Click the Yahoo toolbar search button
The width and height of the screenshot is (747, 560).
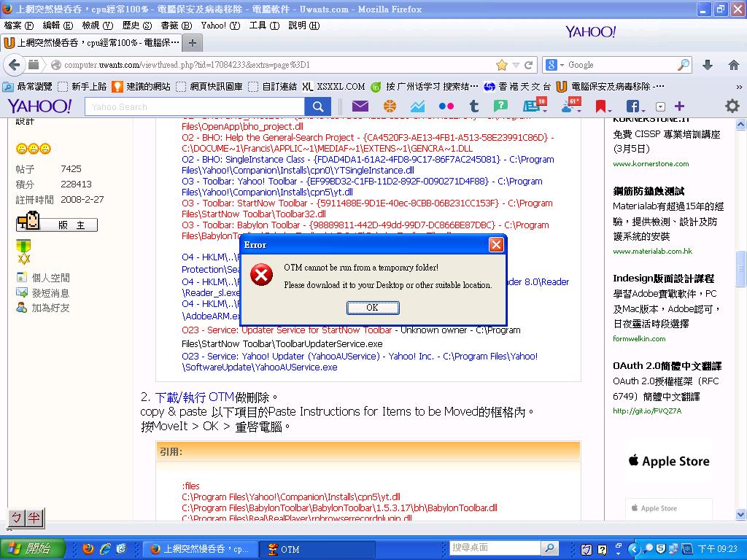(318, 106)
